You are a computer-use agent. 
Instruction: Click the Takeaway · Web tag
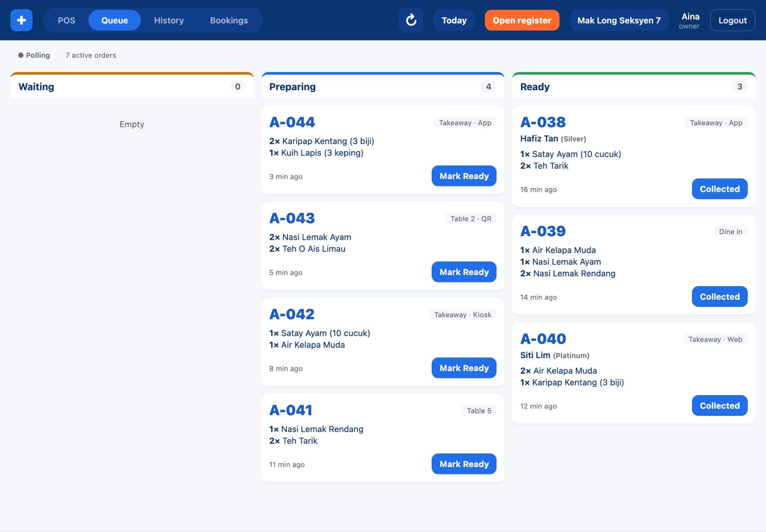click(715, 339)
